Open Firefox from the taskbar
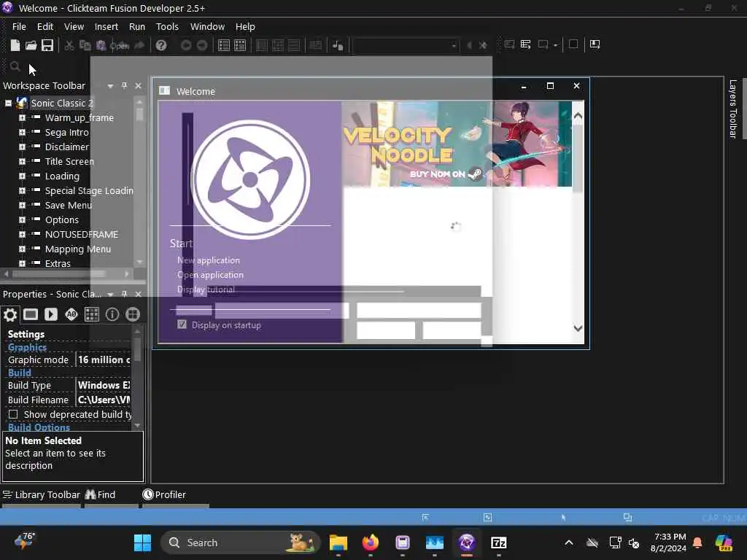Viewport: 747px width, 560px height. pyautogui.click(x=370, y=542)
